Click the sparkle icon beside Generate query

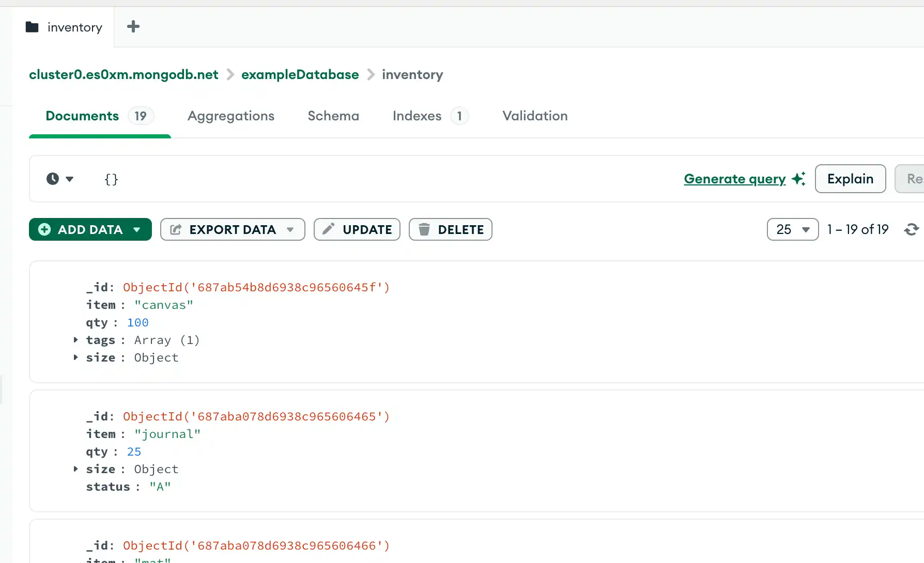pos(799,178)
